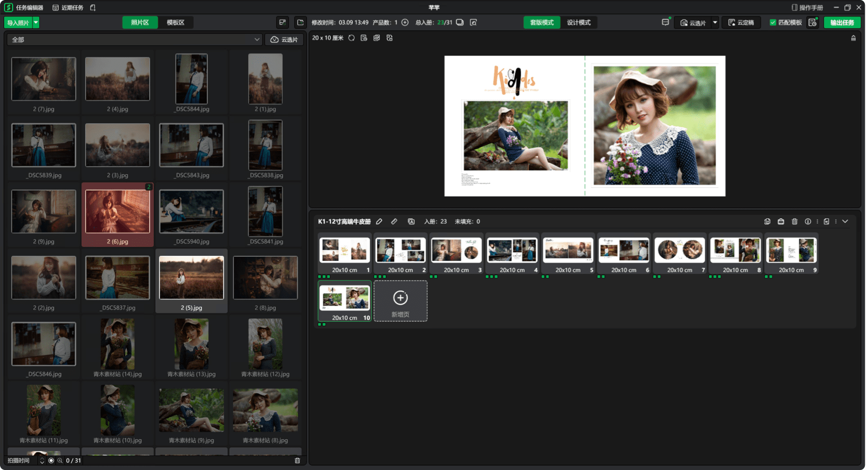This screenshot has height=470, width=868.
Task: Toggle the 匹配模板 checkbox
Action: [773, 22]
